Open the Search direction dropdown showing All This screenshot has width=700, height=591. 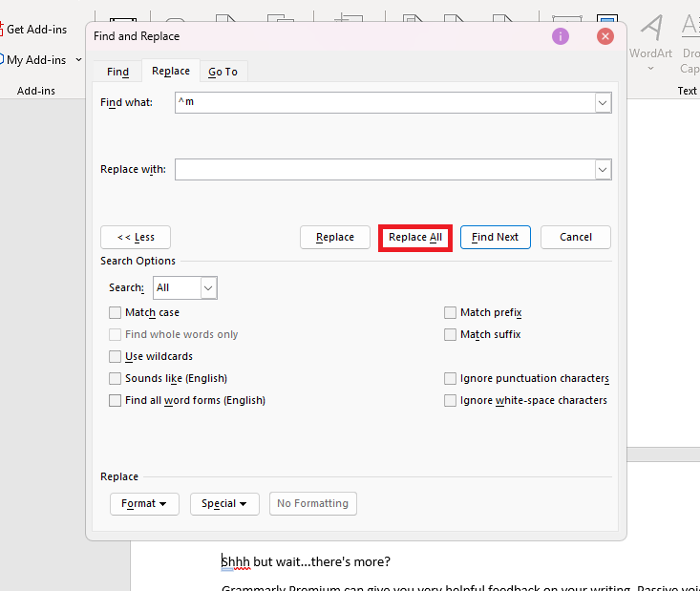pos(208,287)
